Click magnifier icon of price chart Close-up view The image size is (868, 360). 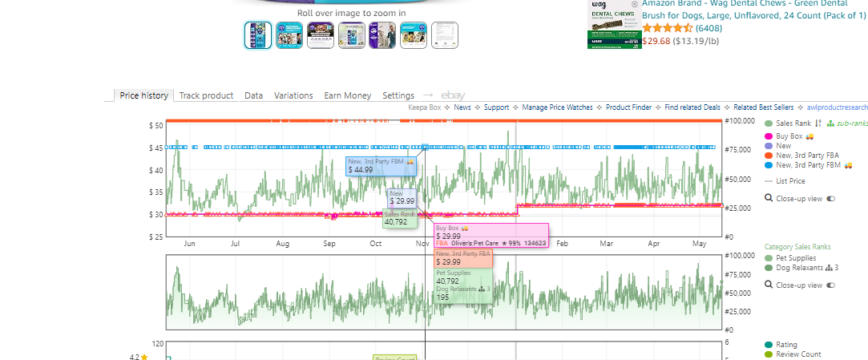[x=769, y=198]
